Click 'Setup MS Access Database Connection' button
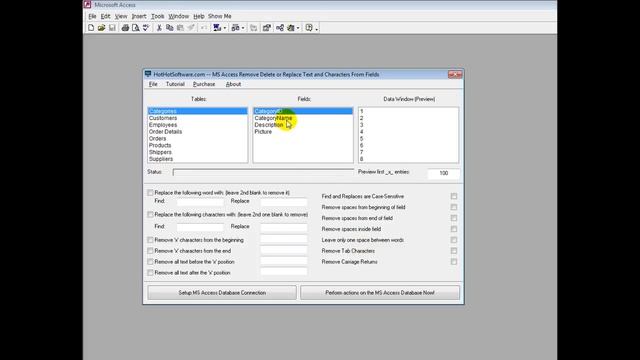Screen dimensions: 640x360 [x=222, y=293]
